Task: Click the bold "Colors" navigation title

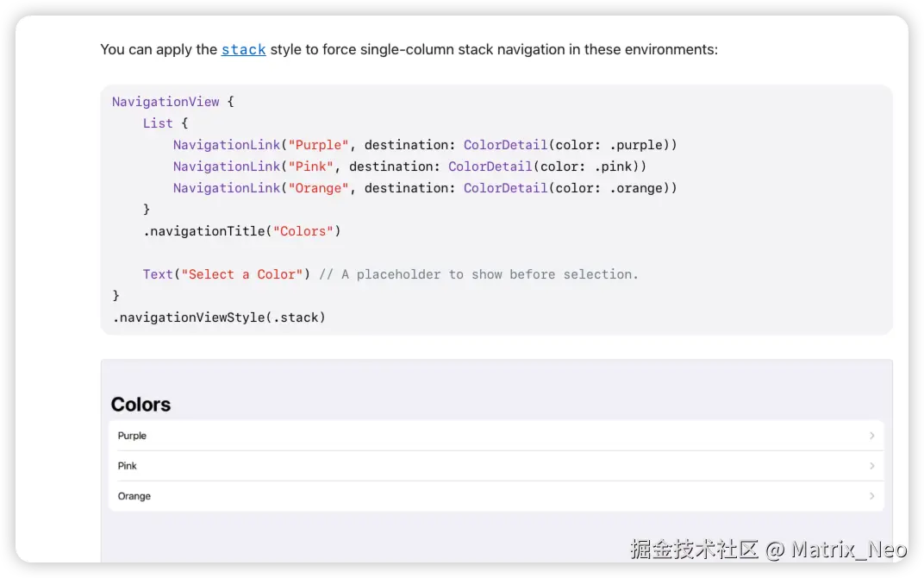Action: (x=140, y=405)
